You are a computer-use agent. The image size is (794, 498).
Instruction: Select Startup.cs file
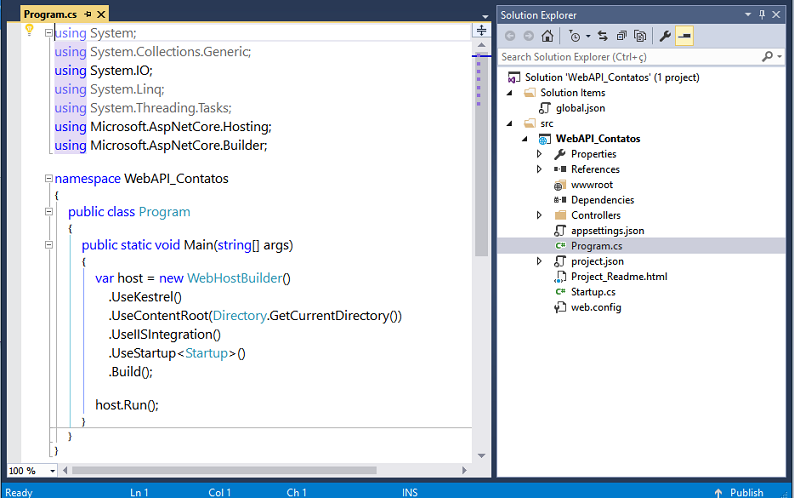[593, 292]
